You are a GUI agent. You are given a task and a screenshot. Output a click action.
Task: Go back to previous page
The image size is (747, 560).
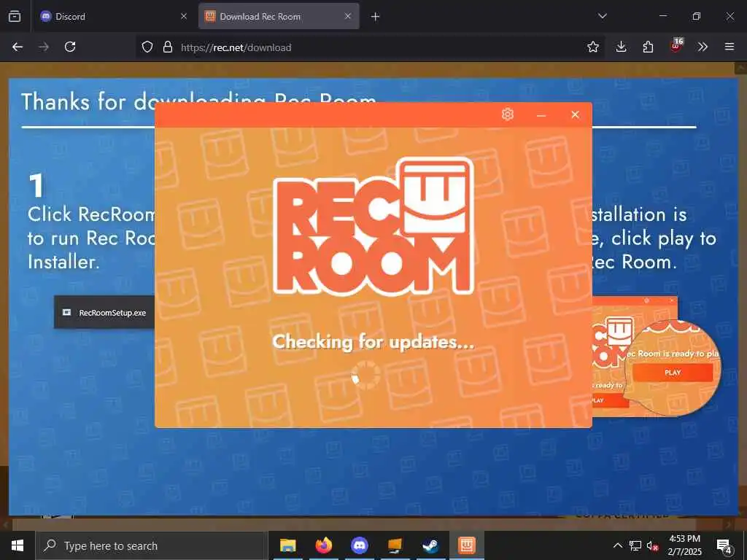pos(18,47)
